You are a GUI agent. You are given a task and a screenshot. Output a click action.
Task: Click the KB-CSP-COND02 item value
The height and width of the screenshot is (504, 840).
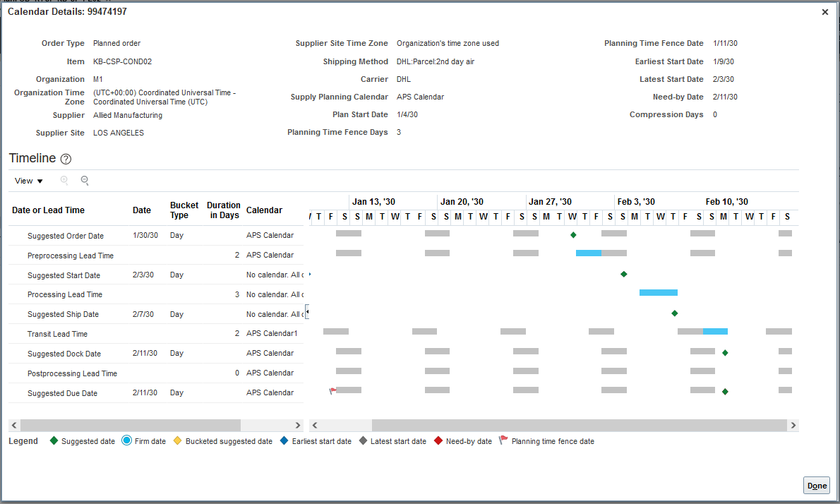123,61
